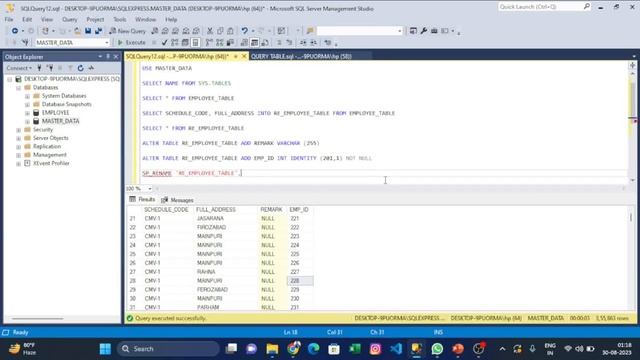Click the Save file icon
The image size is (640, 360).
(88, 31)
